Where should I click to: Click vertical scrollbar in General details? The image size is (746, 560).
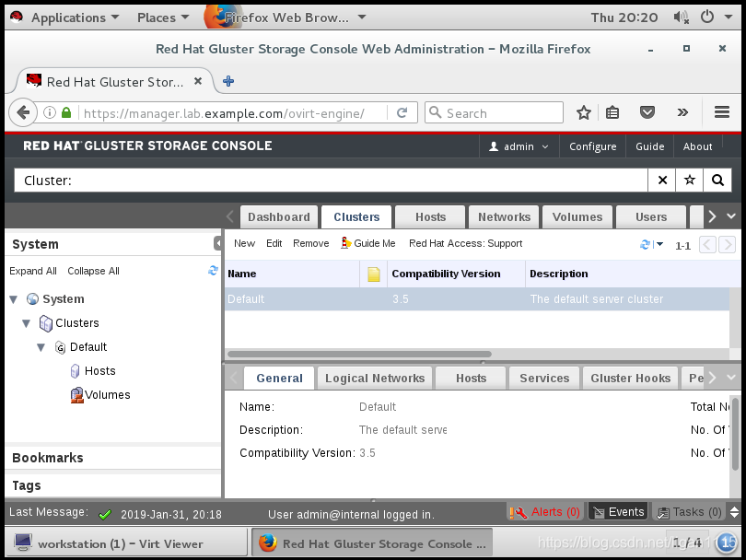735,436
